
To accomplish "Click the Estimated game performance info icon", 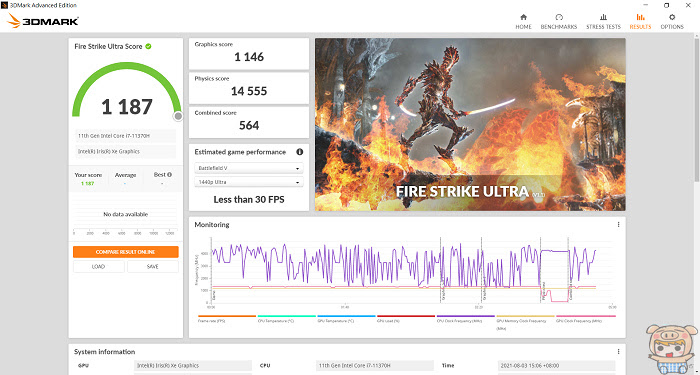I will (x=300, y=152).
